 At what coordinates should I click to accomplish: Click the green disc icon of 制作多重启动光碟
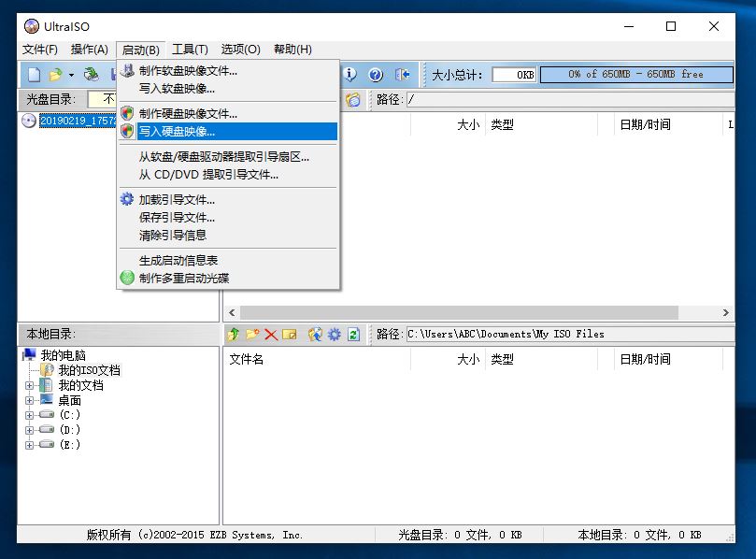127,278
